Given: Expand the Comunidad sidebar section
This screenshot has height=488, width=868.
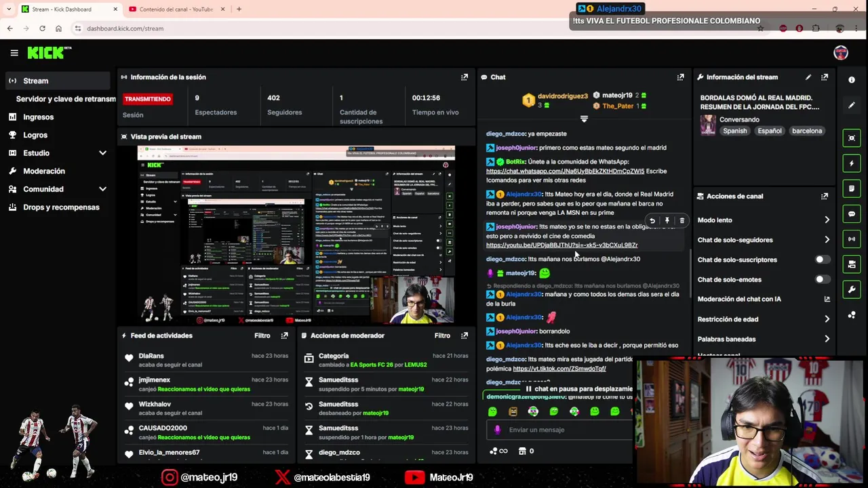Looking at the screenshot, I should pyautogui.click(x=58, y=189).
